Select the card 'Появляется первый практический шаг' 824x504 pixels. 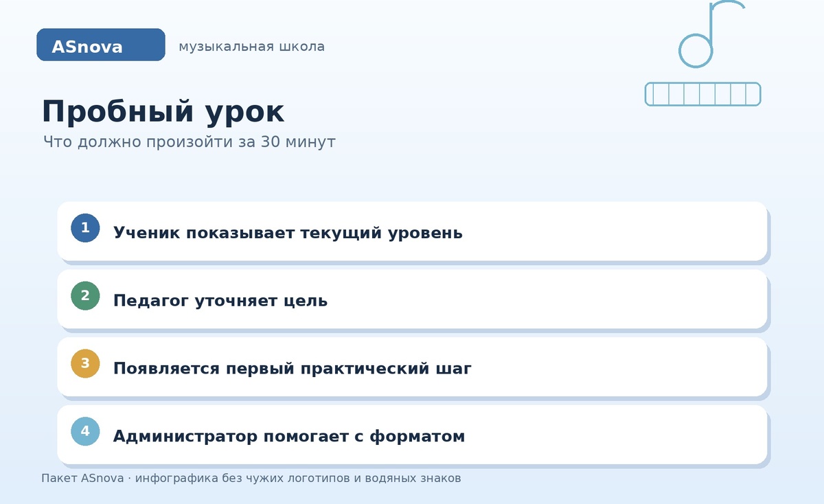pos(412,367)
